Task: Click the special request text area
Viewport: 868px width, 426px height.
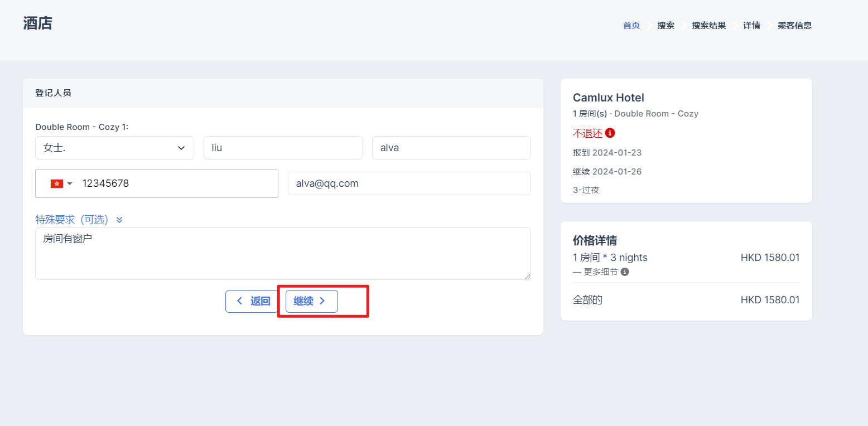Action: tap(283, 254)
